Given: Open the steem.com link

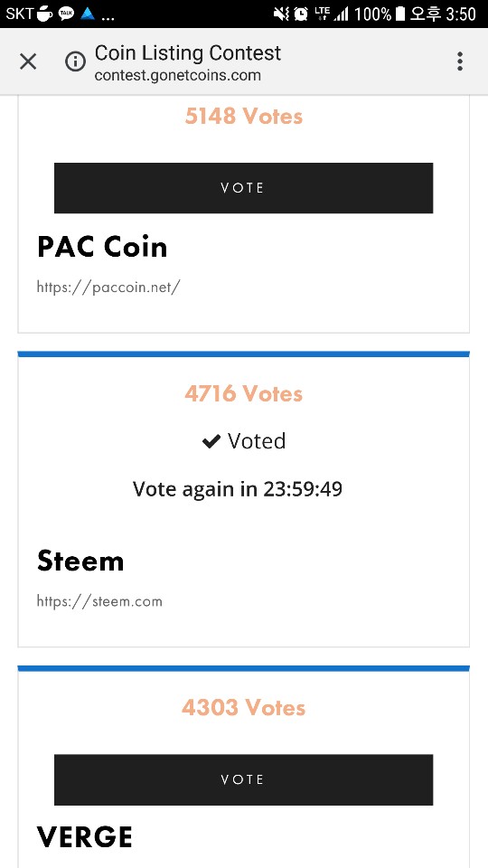Looking at the screenshot, I should pos(99,601).
